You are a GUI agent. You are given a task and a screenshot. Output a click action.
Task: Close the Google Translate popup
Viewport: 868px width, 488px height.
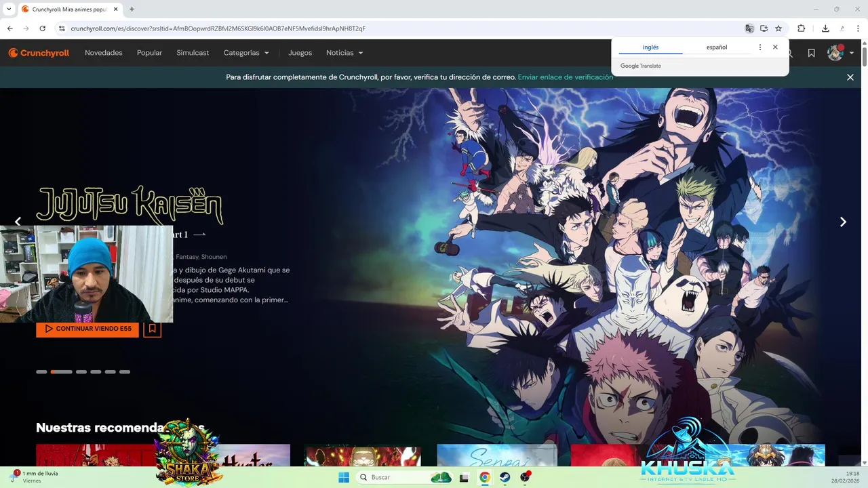(775, 47)
